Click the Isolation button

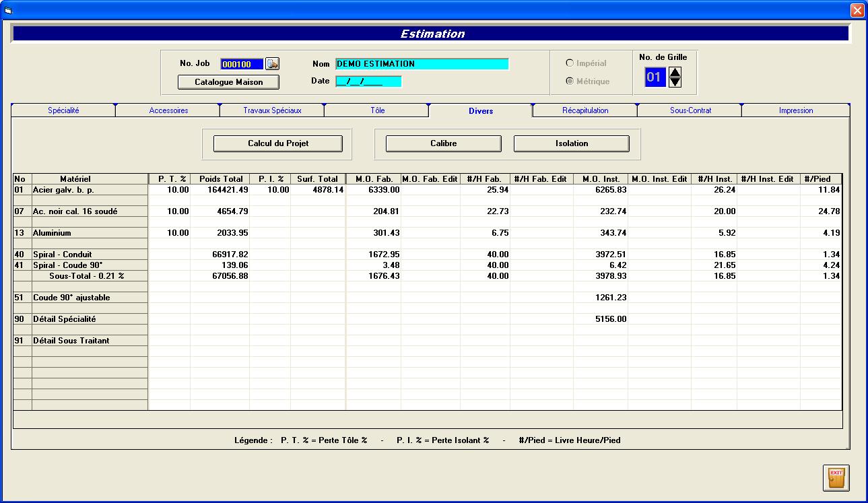point(571,143)
